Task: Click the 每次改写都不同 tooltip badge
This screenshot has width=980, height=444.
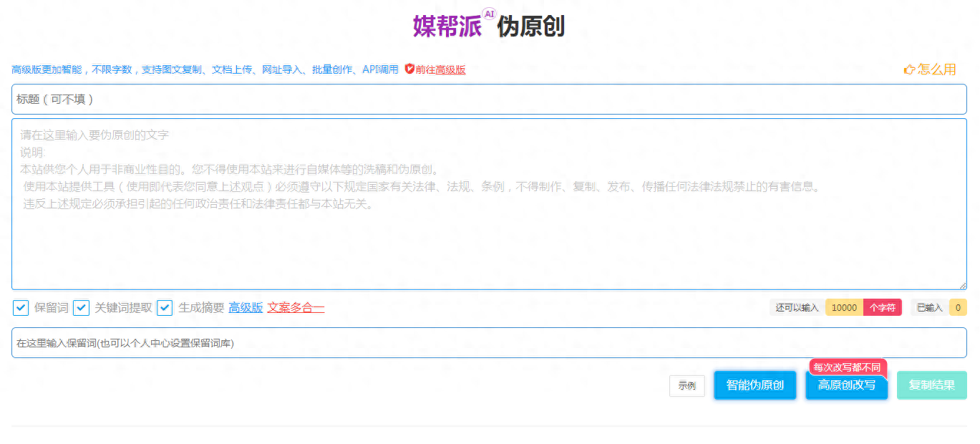Action: [848, 367]
